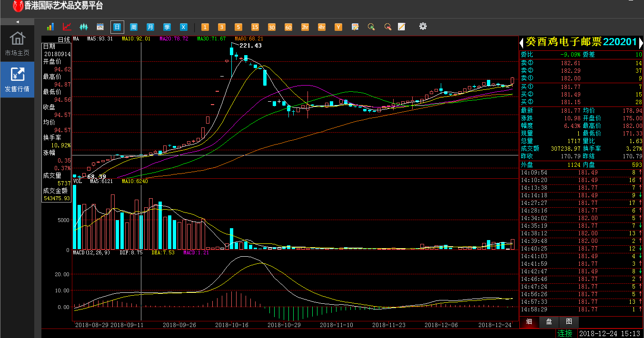Select the 3-minute chart button

tap(221, 27)
